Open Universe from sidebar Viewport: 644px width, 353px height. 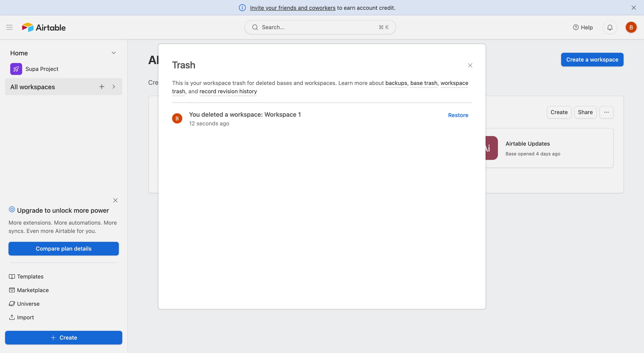click(x=24, y=304)
